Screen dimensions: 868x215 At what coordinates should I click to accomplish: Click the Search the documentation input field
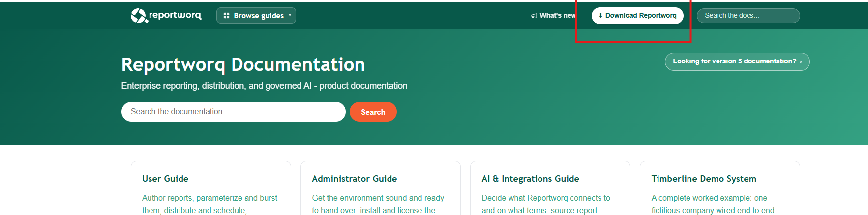pyautogui.click(x=234, y=112)
